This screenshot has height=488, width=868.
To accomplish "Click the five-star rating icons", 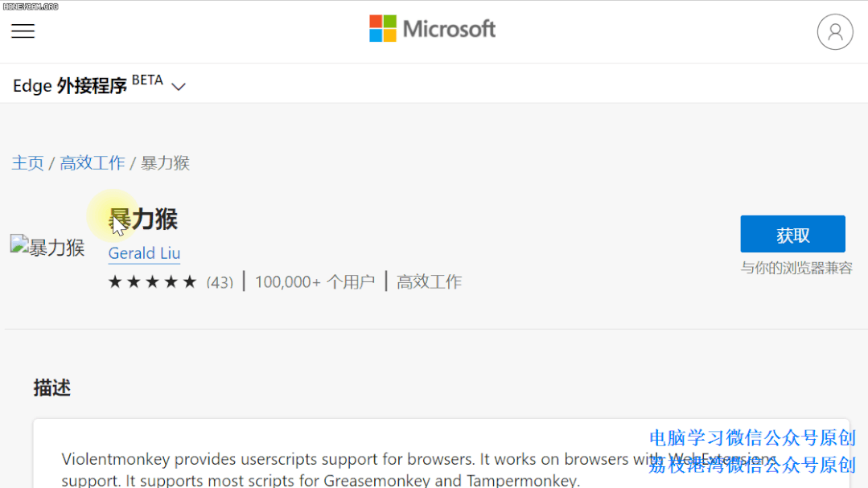I will coord(153,282).
